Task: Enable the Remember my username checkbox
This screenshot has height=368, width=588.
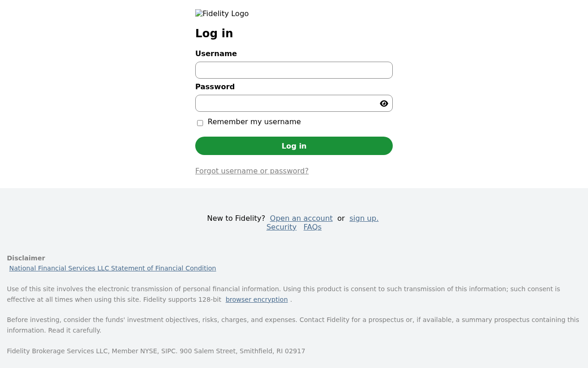Action: [200, 123]
